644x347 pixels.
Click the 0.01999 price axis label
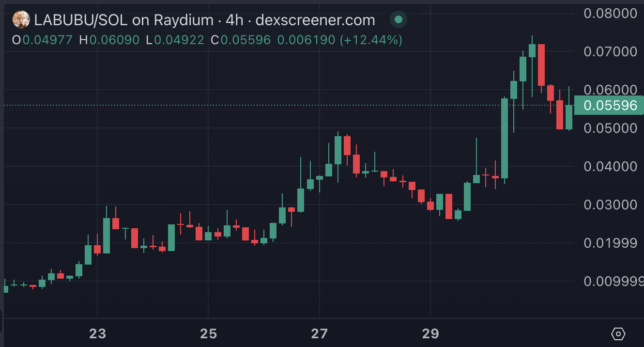click(610, 243)
